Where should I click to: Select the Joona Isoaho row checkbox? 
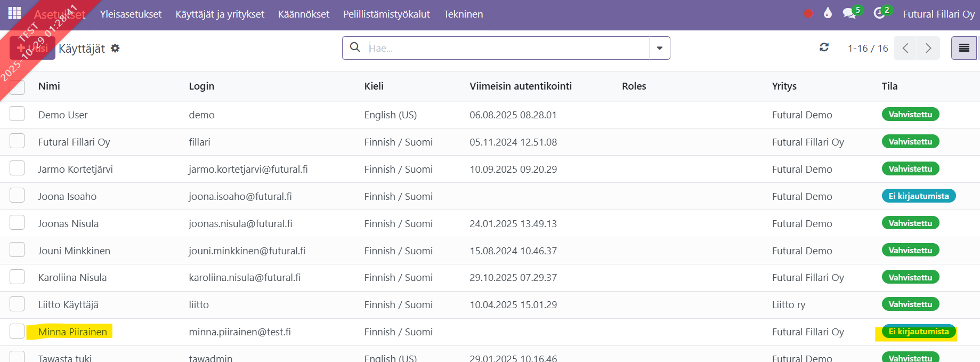click(17, 196)
